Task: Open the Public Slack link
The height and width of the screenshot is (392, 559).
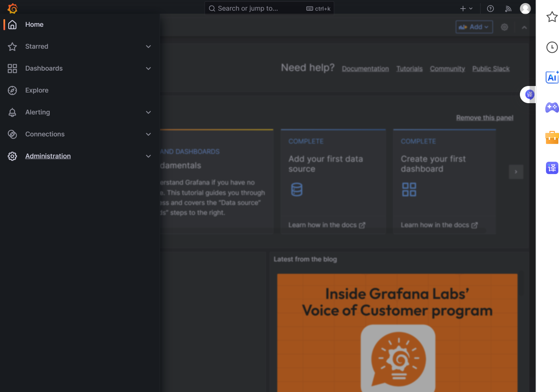Action: click(491, 69)
